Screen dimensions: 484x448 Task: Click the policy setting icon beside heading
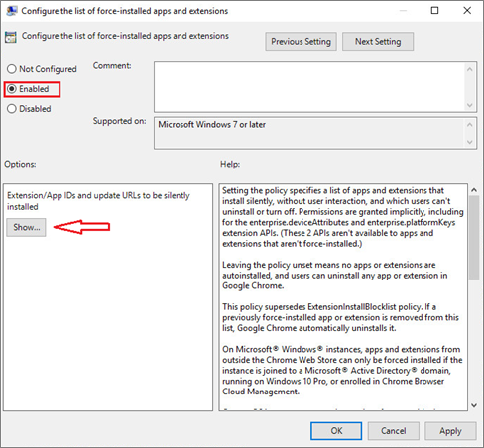pyautogui.click(x=11, y=37)
